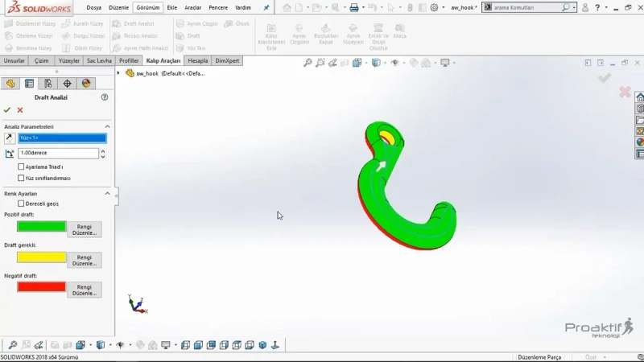The image size is (644, 362).
Task: Open the DisplayManager color wheel tab
Action: click(86, 84)
